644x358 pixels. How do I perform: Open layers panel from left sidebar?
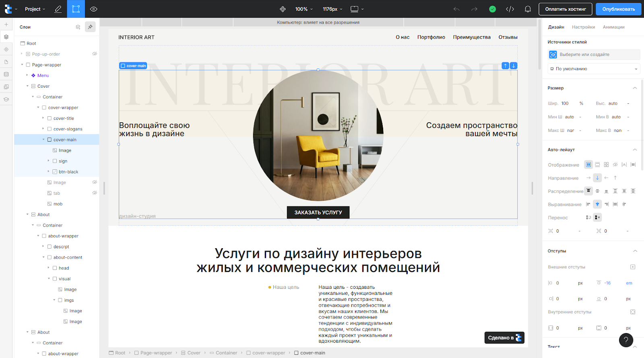6,37
